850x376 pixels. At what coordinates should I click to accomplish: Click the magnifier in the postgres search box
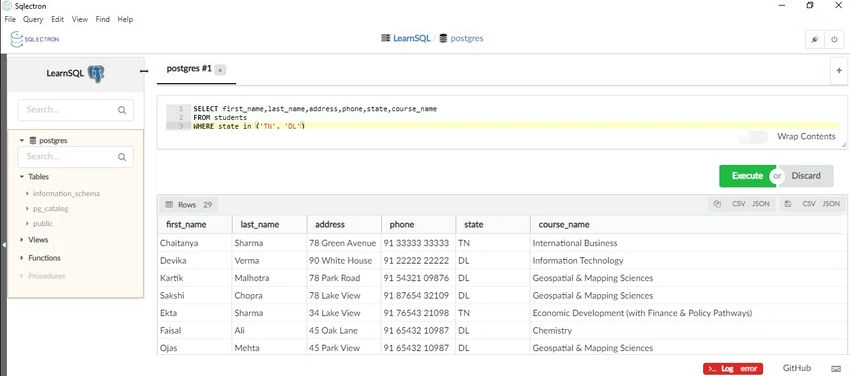point(122,157)
